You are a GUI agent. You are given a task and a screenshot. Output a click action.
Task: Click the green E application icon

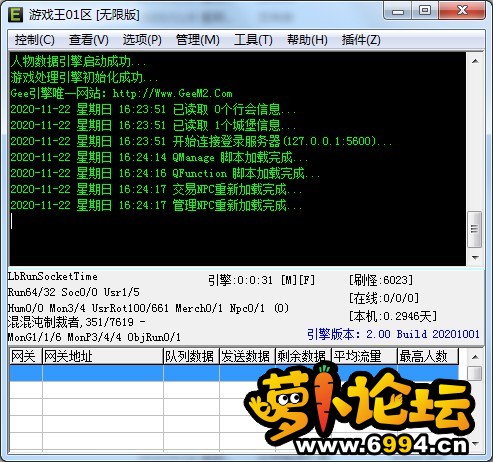15,14
